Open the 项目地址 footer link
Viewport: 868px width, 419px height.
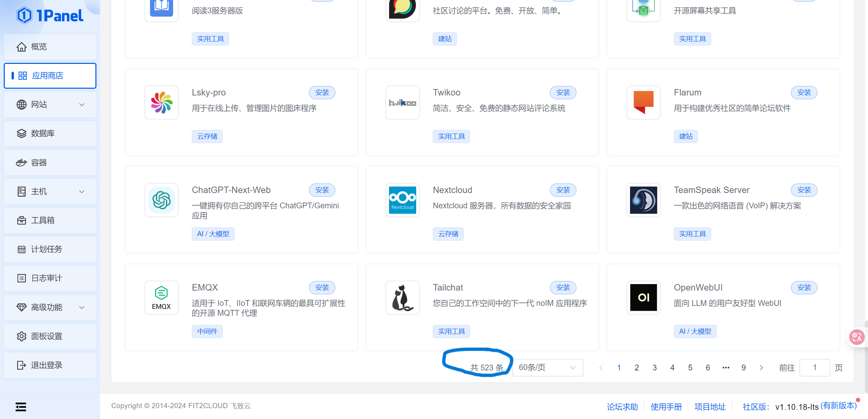(710, 407)
